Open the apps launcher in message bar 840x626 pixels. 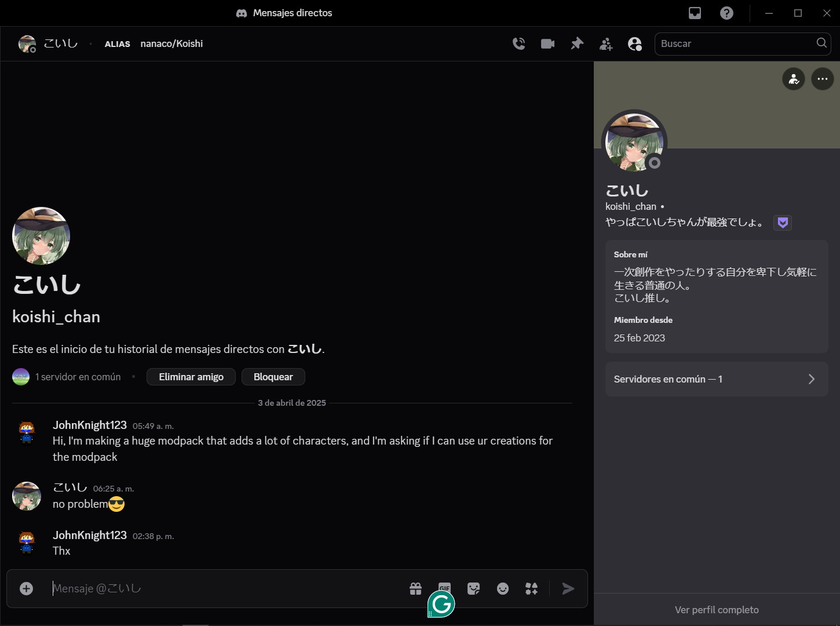[x=531, y=589]
